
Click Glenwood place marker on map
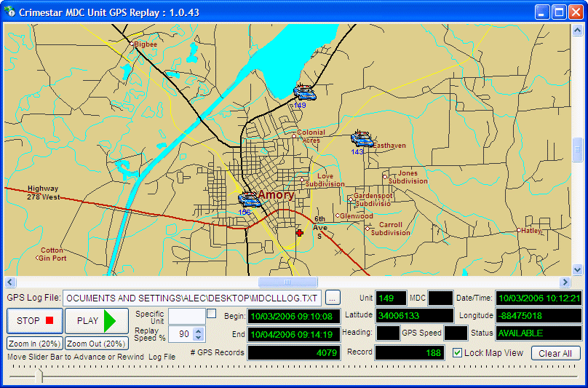click(x=337, y=215)
